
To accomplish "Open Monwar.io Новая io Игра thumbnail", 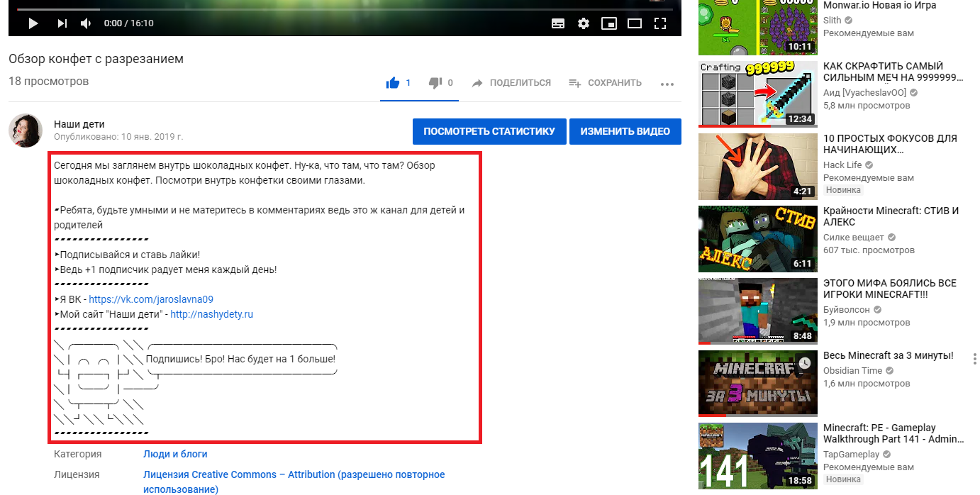I will (757, 28).
